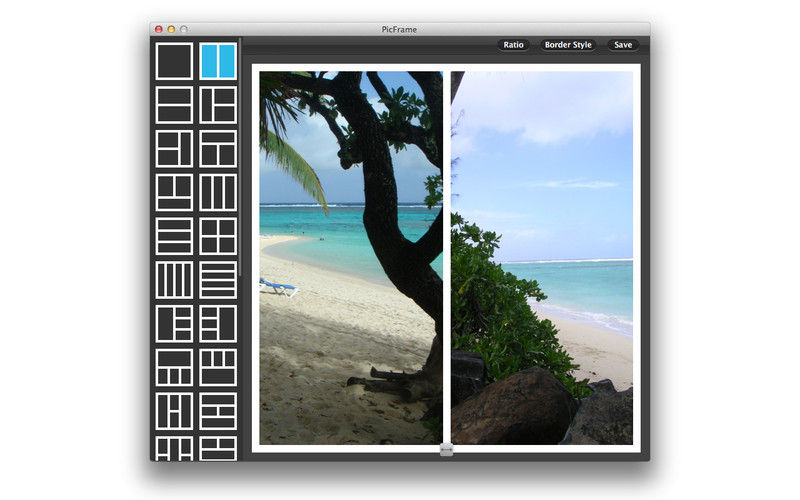Image resolution: width=800 pixels, height=500 pixels.
Task: Choose layout with three top cells and wide bottom
Action: (218, 368)
